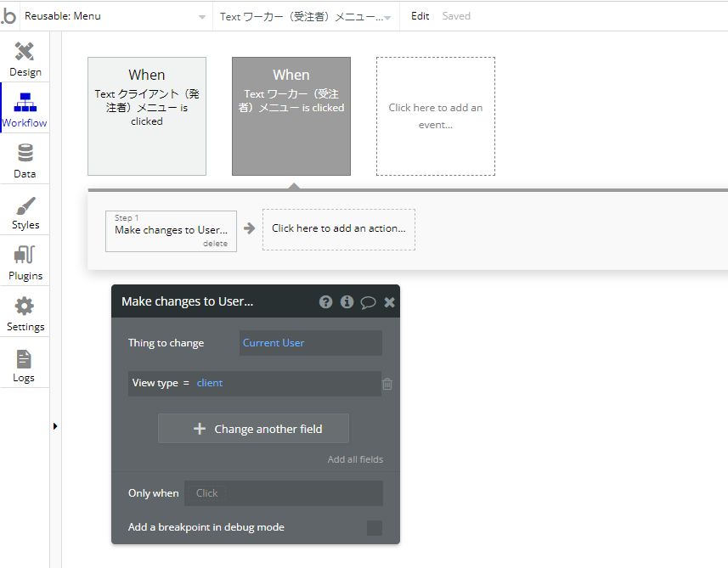Click the Only when condition field
Screen dimensions: 728x568
pyautogui.click(x=284, y=492)
